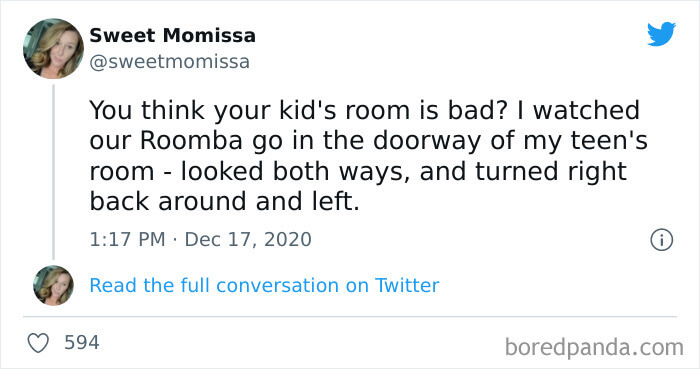The width and height of the screenshot is (700, 369).
Task: Click the word Roomba in the tweet
Action: 192,141
